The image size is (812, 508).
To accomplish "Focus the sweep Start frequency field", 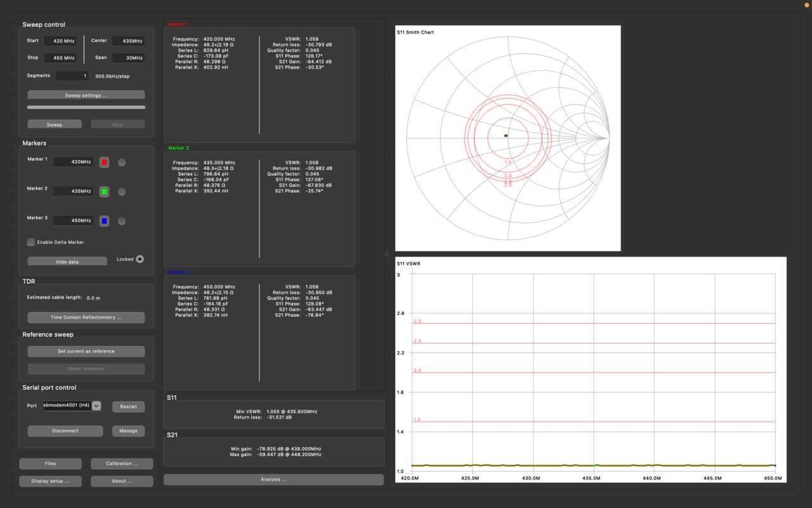I will pos(60,41).
